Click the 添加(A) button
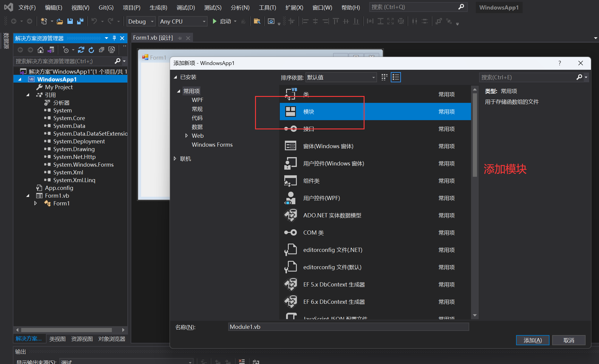 point(532,340)
